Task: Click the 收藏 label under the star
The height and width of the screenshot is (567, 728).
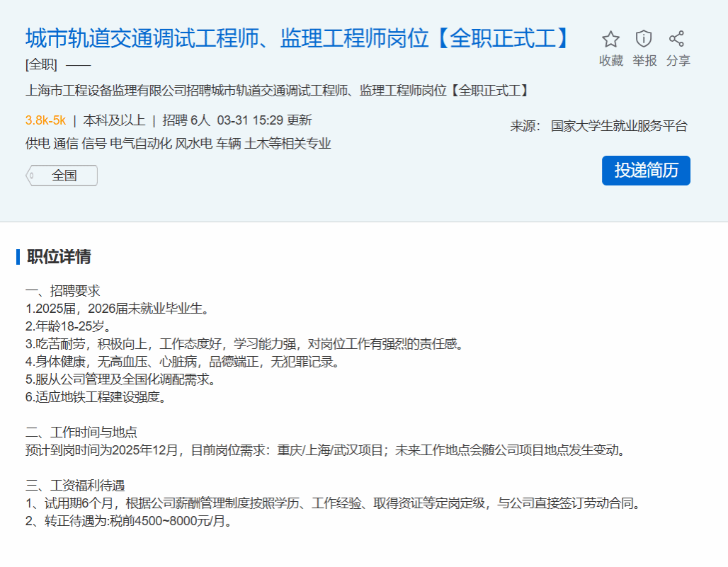Action: [610, 61]
